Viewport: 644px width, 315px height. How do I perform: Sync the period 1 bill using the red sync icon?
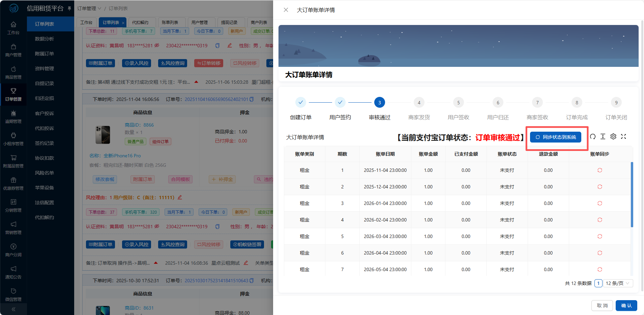599,170
